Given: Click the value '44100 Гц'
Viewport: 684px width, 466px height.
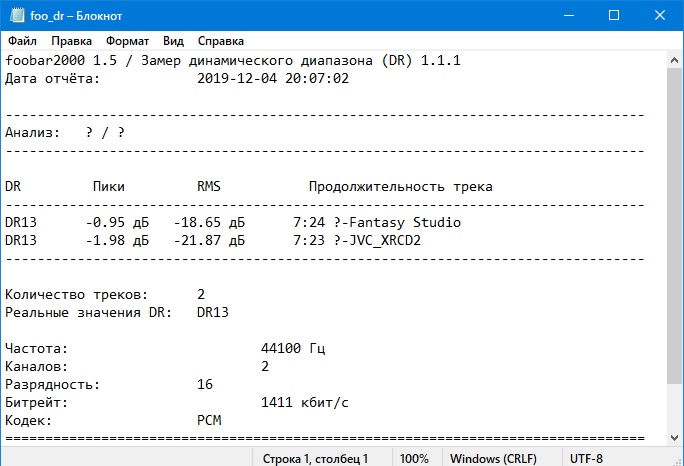Looking at the screenshot, I should pos(293,349).
